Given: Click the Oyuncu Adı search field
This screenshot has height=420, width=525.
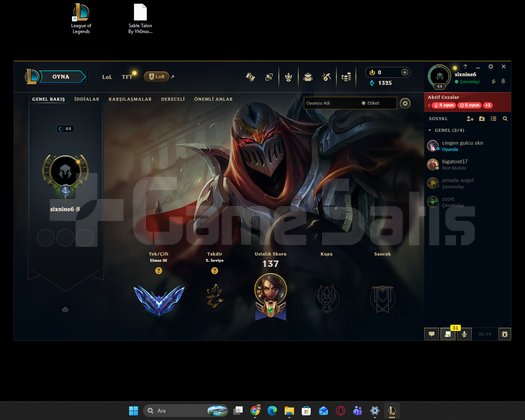Looking at the screenshot, I should (331, 103).
